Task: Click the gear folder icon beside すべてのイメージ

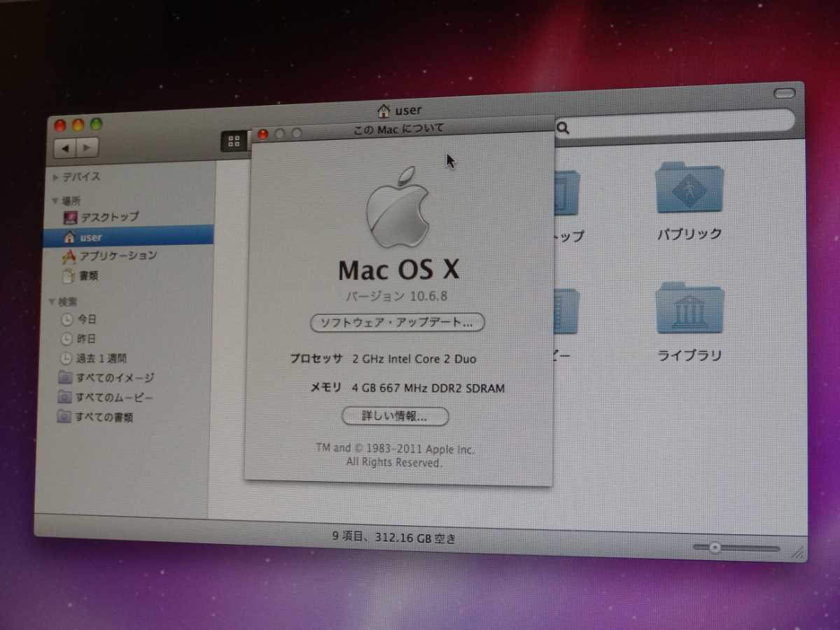Action: [64, 378]
